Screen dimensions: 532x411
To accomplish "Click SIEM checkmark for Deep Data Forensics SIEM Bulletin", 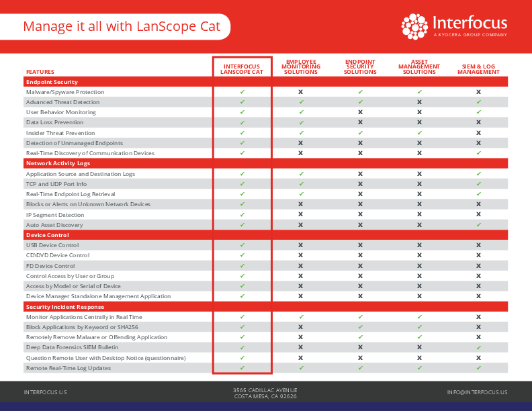I will point(479,348).
